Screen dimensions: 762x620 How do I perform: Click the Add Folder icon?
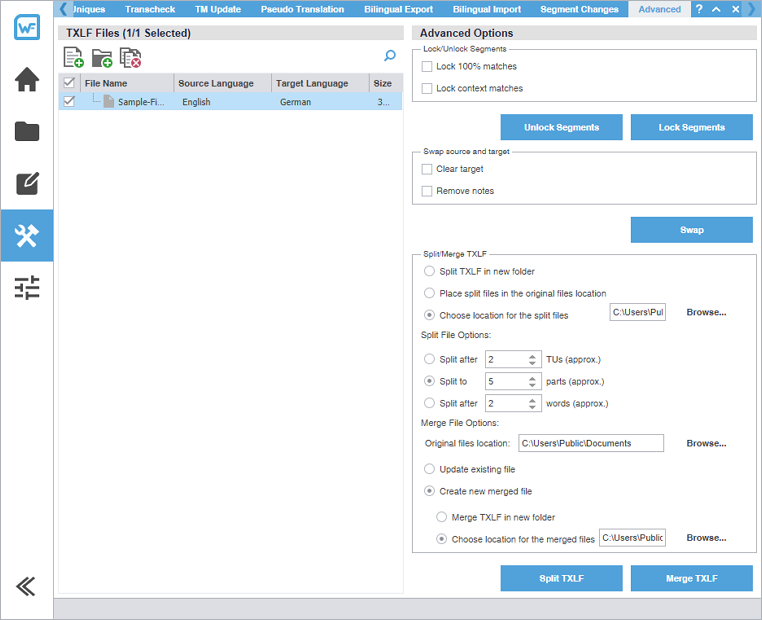[x=101, y=57]
